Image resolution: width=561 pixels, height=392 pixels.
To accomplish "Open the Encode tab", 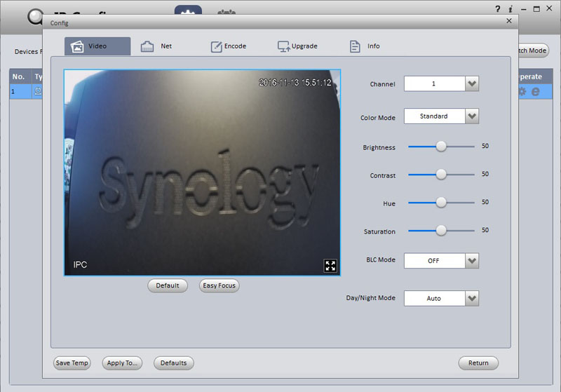I will pyautogui.click(x=228, y=46).
